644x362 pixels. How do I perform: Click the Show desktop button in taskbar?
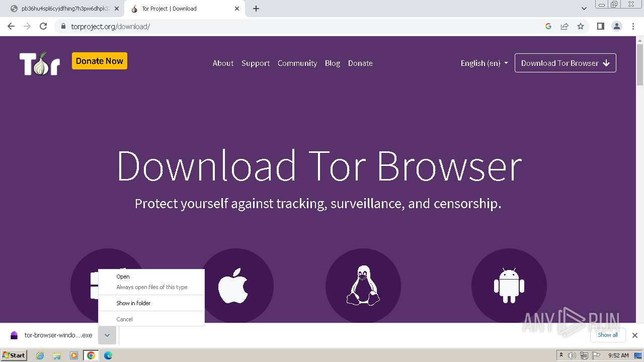[638, 355]
